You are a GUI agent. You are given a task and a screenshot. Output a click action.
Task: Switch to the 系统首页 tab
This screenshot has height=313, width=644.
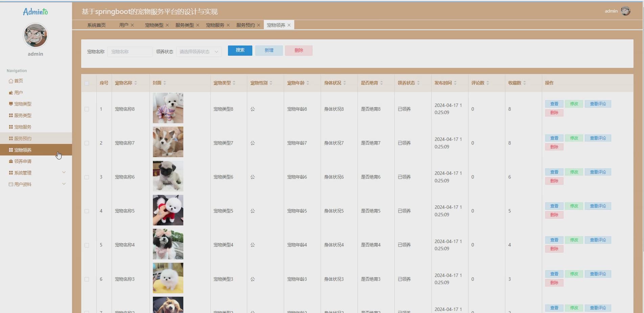(96, 25)
